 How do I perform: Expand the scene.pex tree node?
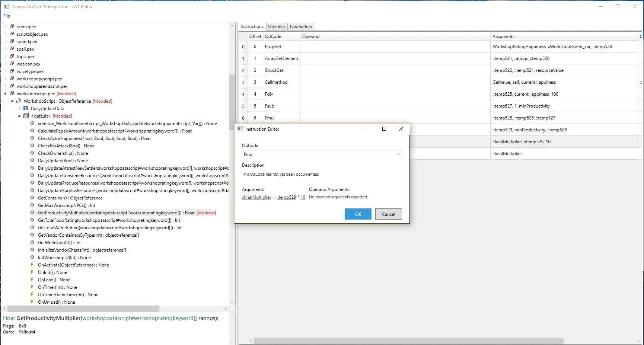click(5, 26)
